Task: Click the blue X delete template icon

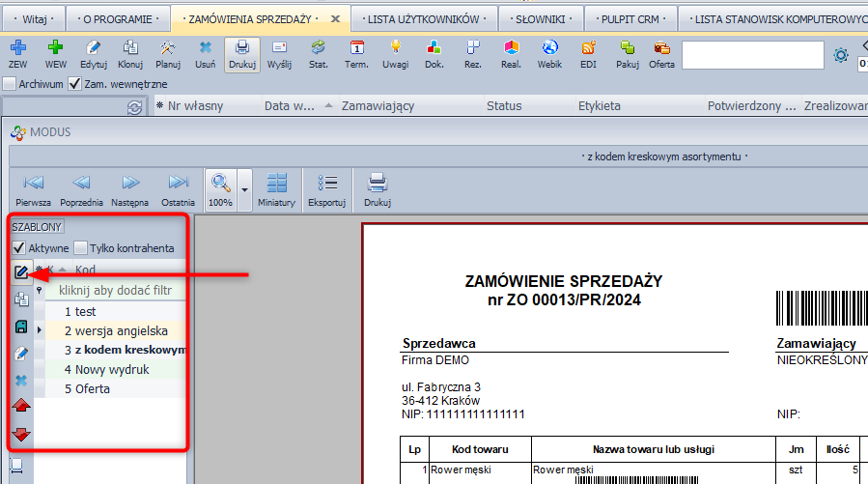Action: [x=21, y=381]
